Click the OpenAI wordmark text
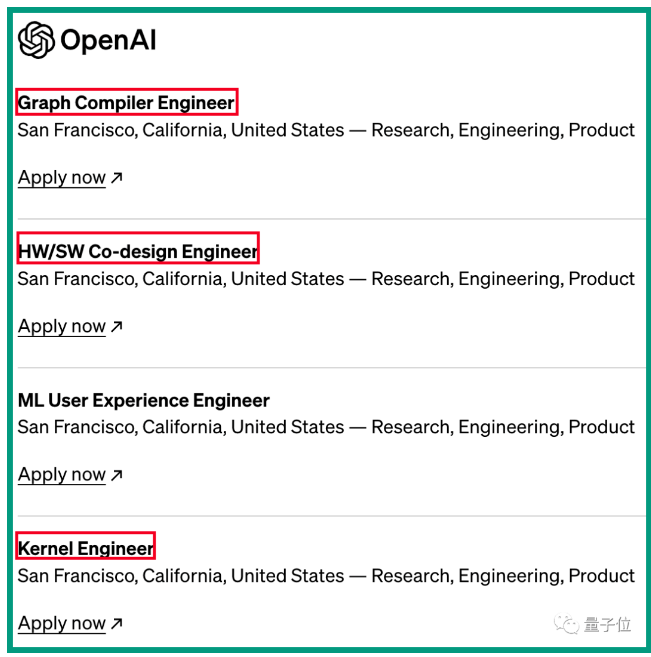This screenshot has height=657, width=651. tap(108, 40)
